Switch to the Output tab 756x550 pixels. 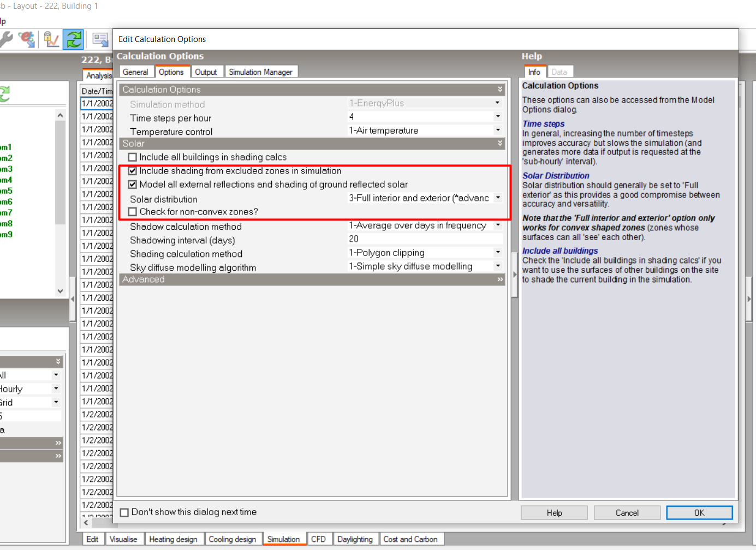tap(206, 72)
